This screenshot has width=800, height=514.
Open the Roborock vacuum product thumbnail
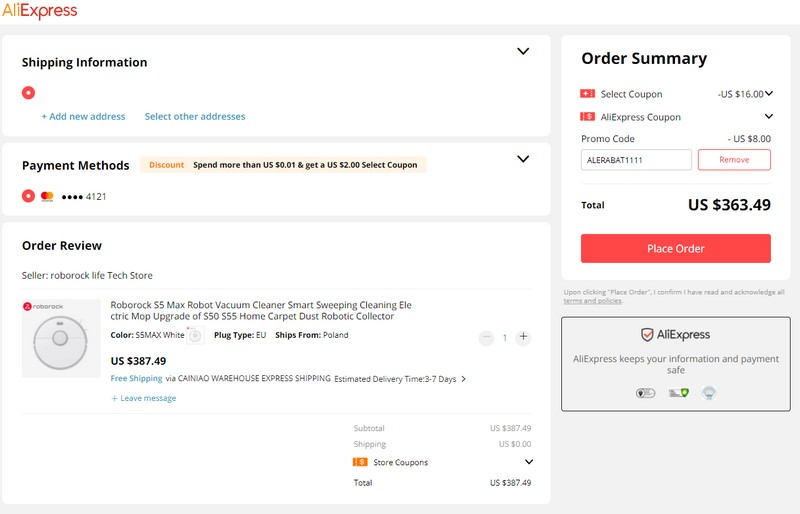click(61, 338)
